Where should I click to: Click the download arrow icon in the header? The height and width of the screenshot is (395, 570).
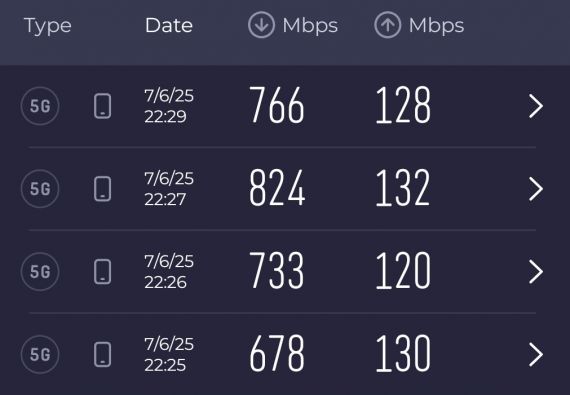click(x=261, y=25)
